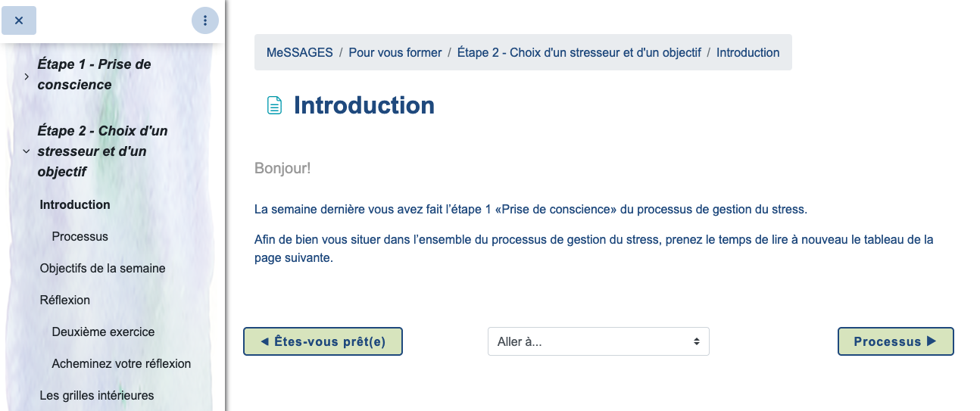This screenshot has width=980, height=411.
Task: Collapse the Étape 2 section chevron
Action: click(x=27, y=151)
